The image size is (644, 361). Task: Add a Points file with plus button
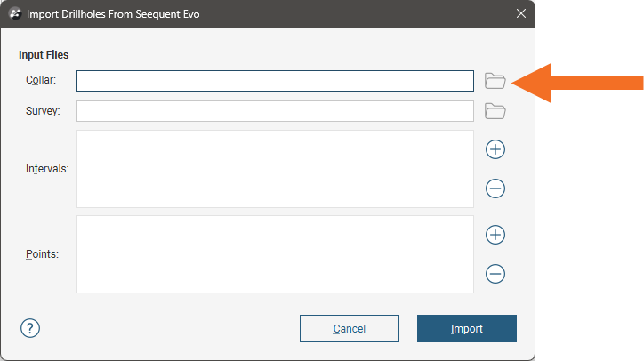[x=495, y=235]
